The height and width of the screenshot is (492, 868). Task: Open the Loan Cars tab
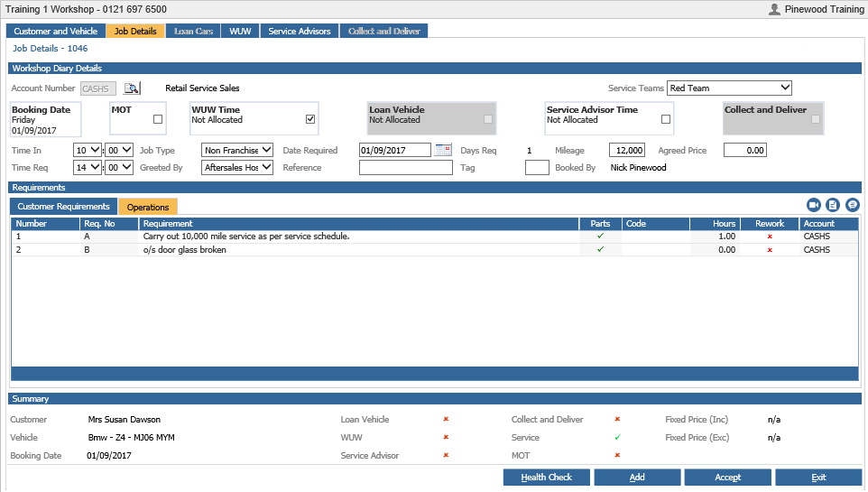tap(193, 31)
